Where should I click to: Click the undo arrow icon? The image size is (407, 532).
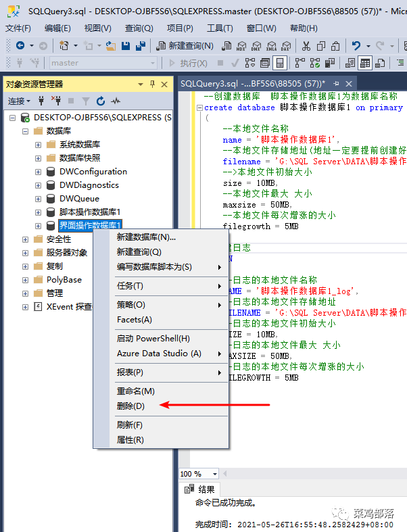(x=356, y=45)
